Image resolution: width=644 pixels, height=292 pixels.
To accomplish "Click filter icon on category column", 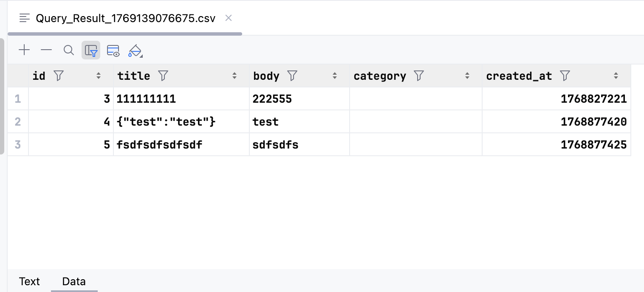I will tap(418, 76).
